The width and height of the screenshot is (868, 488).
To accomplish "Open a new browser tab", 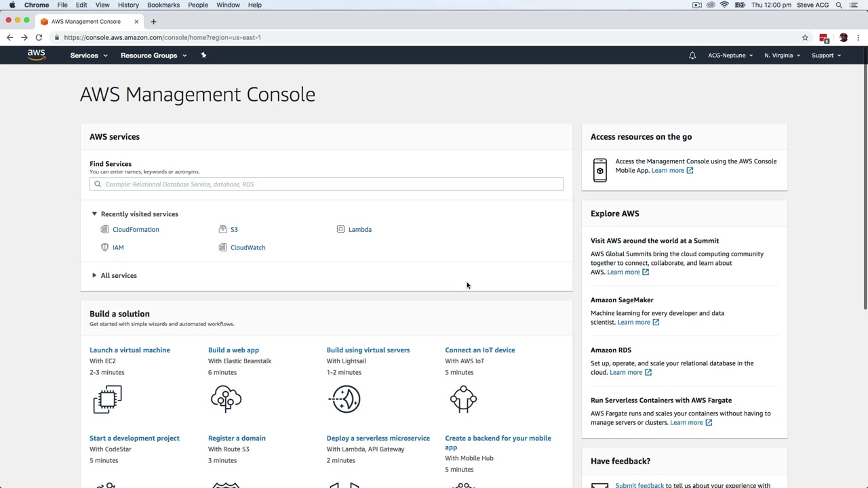I will coord(153,22).
